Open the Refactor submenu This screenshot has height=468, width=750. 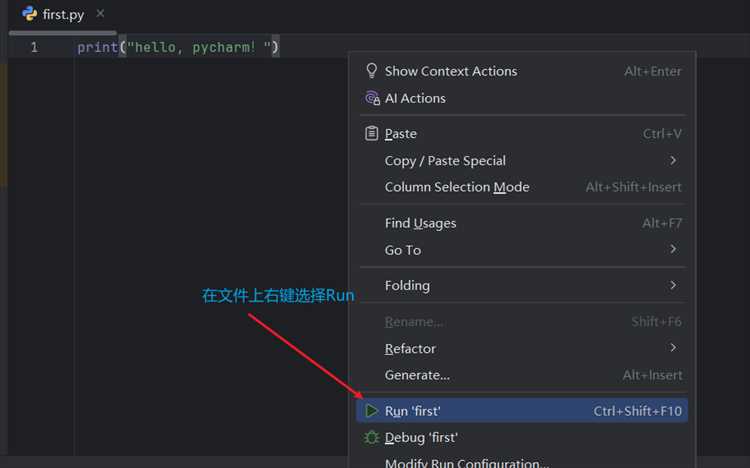click(522, 348)
